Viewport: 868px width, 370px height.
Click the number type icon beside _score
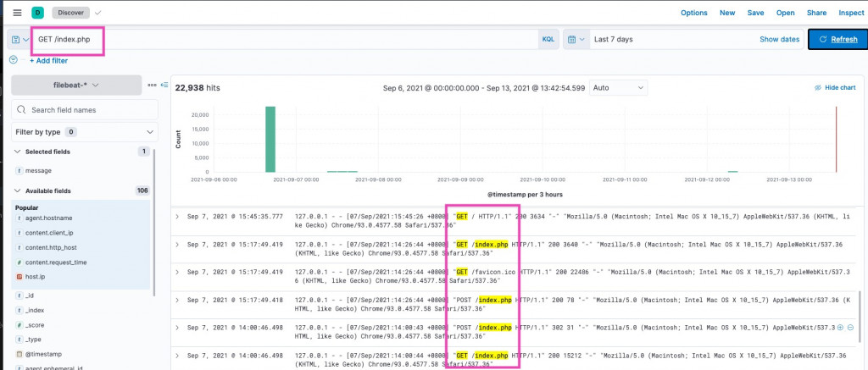20,325
